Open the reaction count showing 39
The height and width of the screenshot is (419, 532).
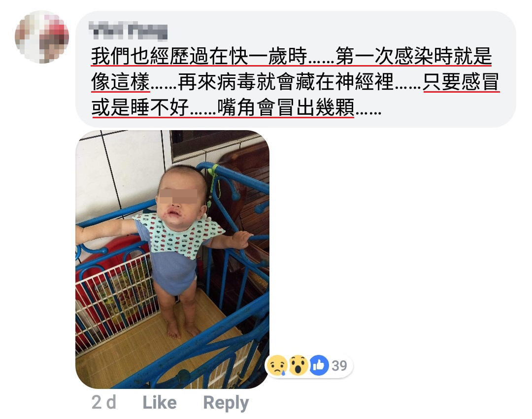click(x=339, y=366)
